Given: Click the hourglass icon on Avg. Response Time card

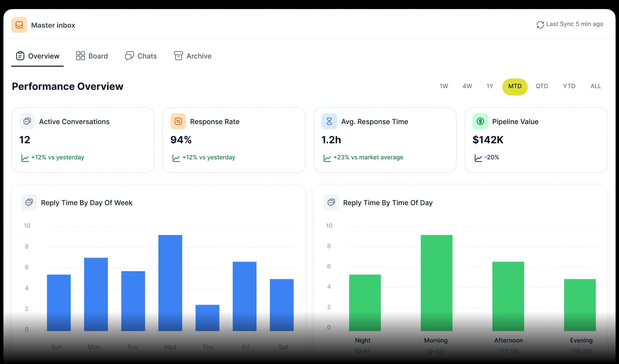Looking at the screenshot, I should [329, 121].
